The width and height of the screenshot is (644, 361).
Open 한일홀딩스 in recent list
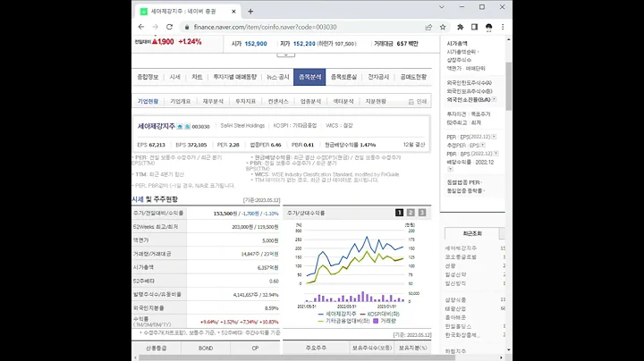tap(458, 326)
